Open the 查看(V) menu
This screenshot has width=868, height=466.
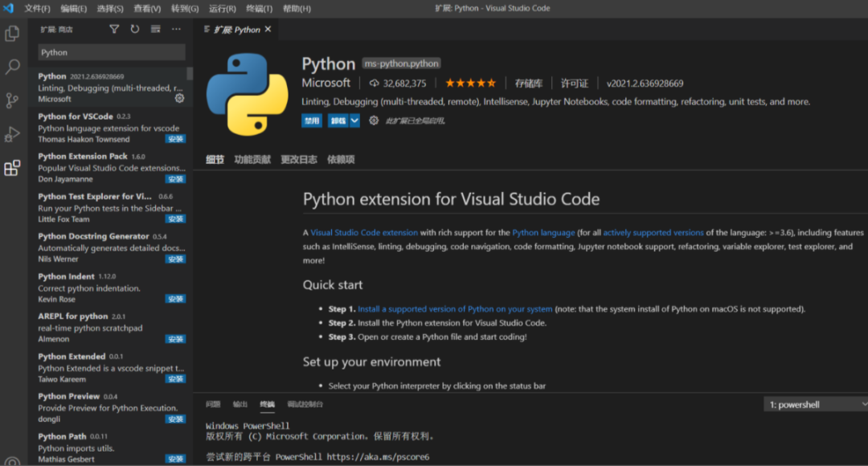click(x=147, y=8)
